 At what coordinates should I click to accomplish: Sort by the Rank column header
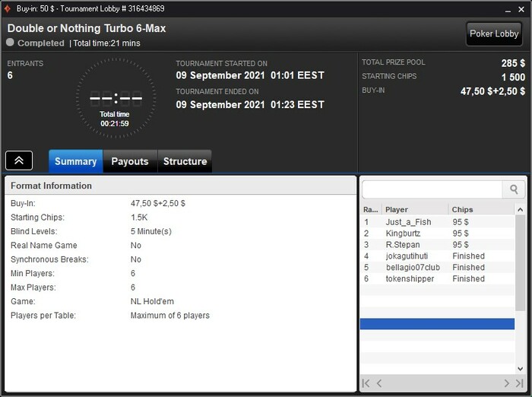coord(371,210)
